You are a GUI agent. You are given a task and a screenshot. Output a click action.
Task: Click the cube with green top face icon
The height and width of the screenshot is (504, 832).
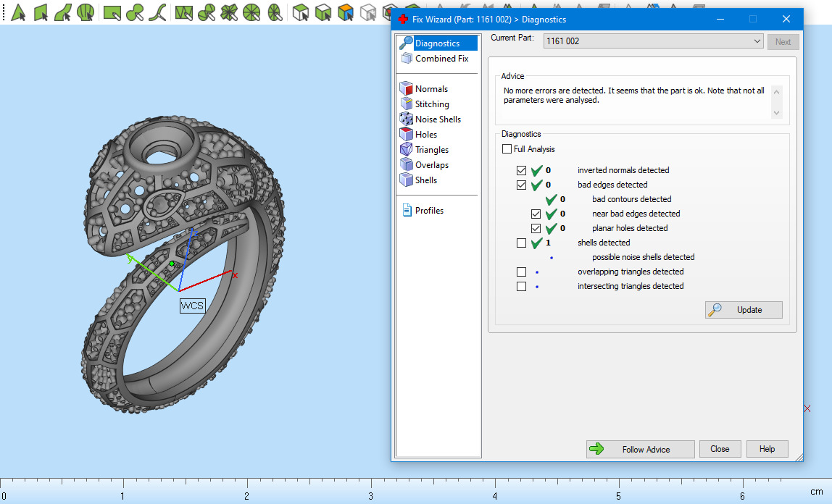coord(301,12)
